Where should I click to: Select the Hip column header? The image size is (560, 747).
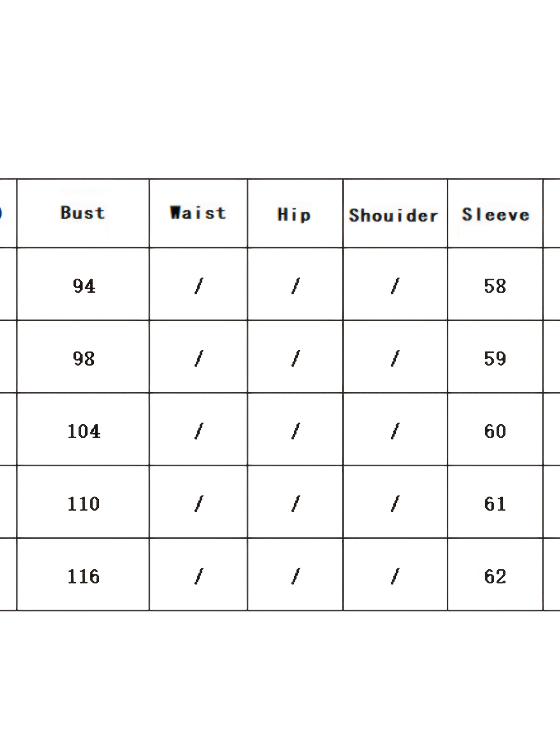coord(295,215)
